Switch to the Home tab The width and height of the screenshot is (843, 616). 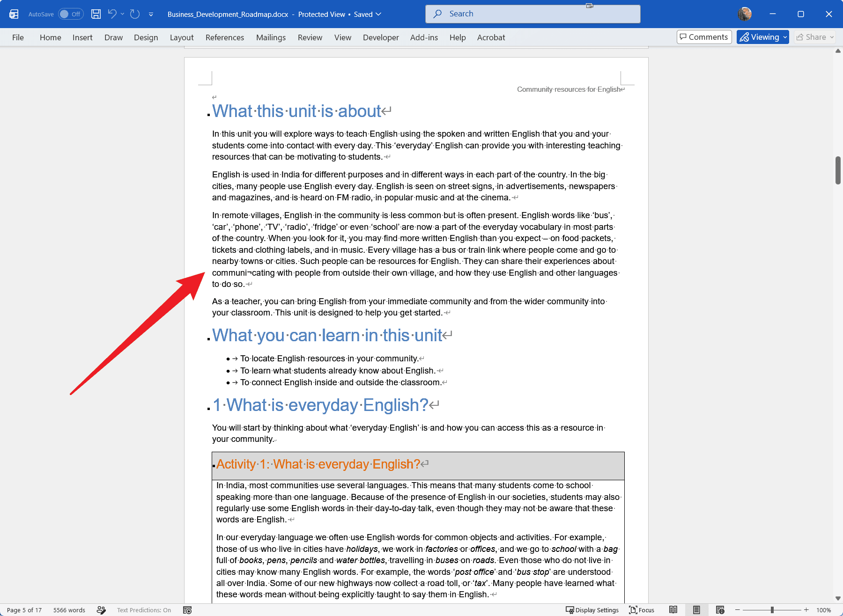pos(51,37)
